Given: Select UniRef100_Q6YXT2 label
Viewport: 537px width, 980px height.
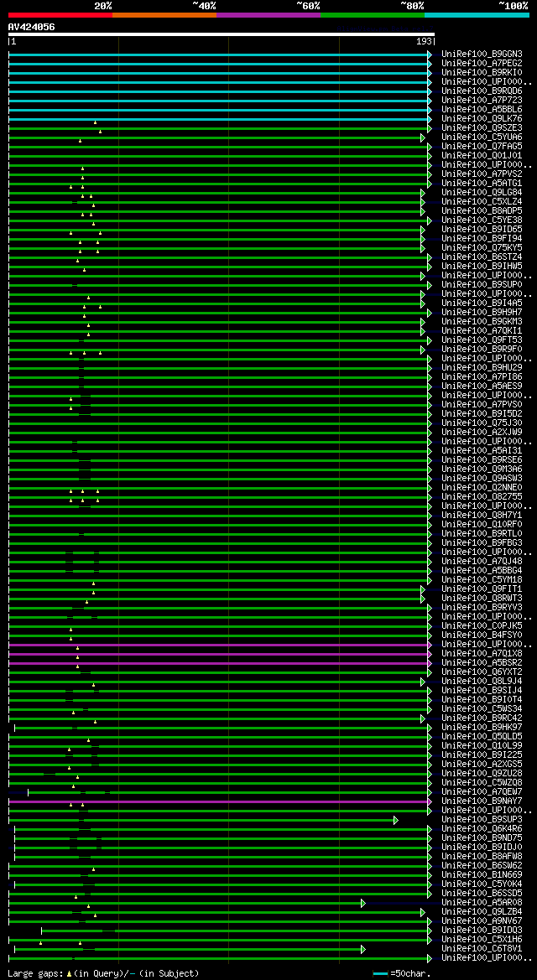Looking at the screenshot, I should click(x=482, y=673).
